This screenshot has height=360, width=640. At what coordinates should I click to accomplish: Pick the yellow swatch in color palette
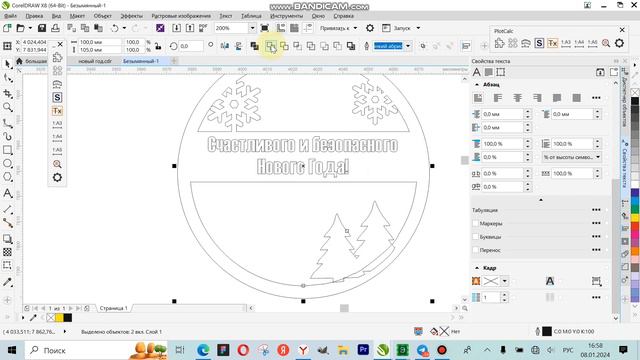click(635, 218)
